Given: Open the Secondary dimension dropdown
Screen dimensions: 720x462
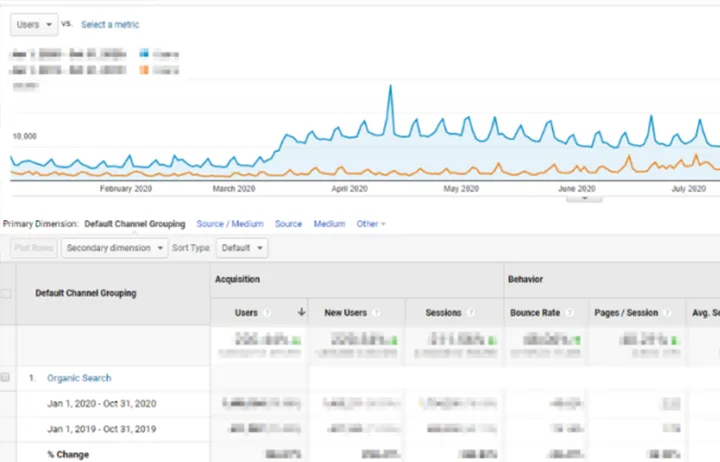Looking at the screenshot, I should tap(115, 248).
